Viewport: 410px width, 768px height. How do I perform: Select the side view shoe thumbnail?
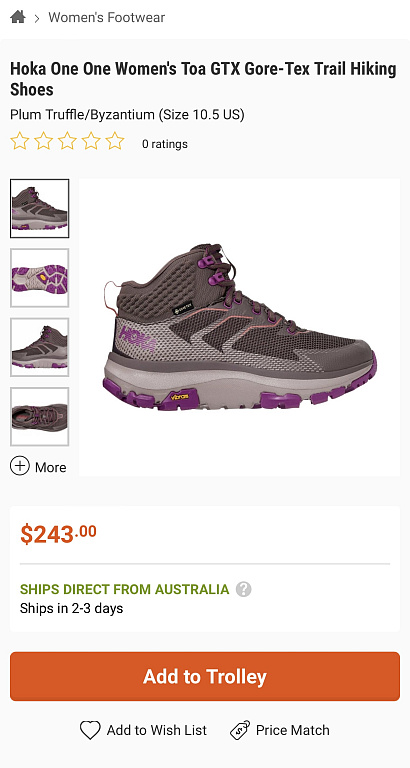tap(40, 208)
